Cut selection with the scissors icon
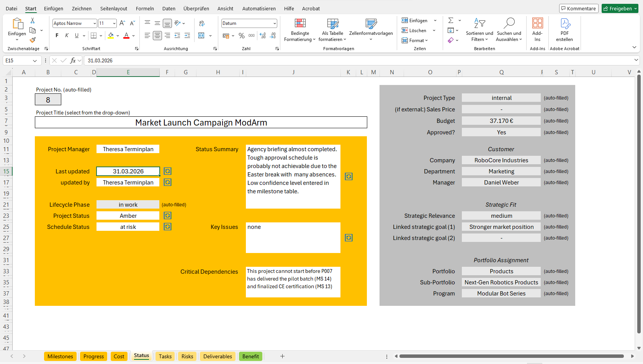Screen dimensions: 643x364 coord(33,21)
